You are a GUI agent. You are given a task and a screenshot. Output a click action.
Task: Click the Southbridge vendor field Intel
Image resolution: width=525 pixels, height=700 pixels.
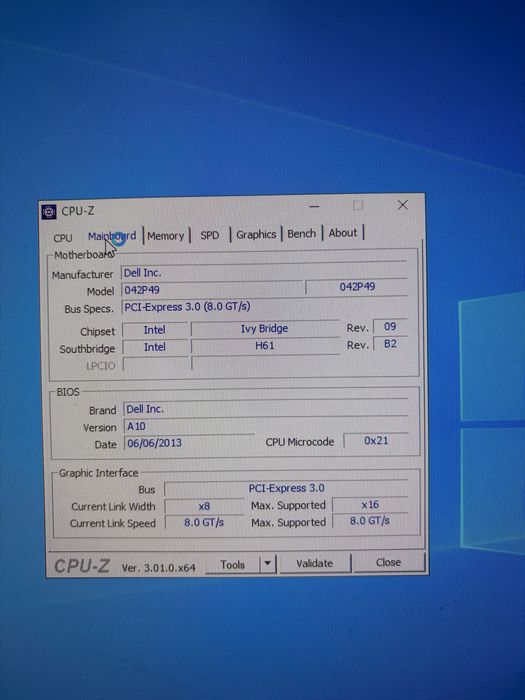tap(154, 347)
